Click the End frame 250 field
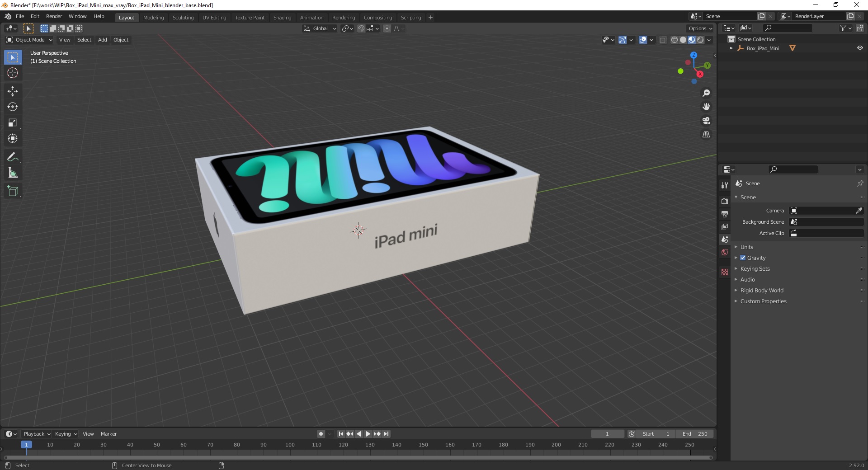The height and width of the screenshot is (470, 868). tap(695, 434)
